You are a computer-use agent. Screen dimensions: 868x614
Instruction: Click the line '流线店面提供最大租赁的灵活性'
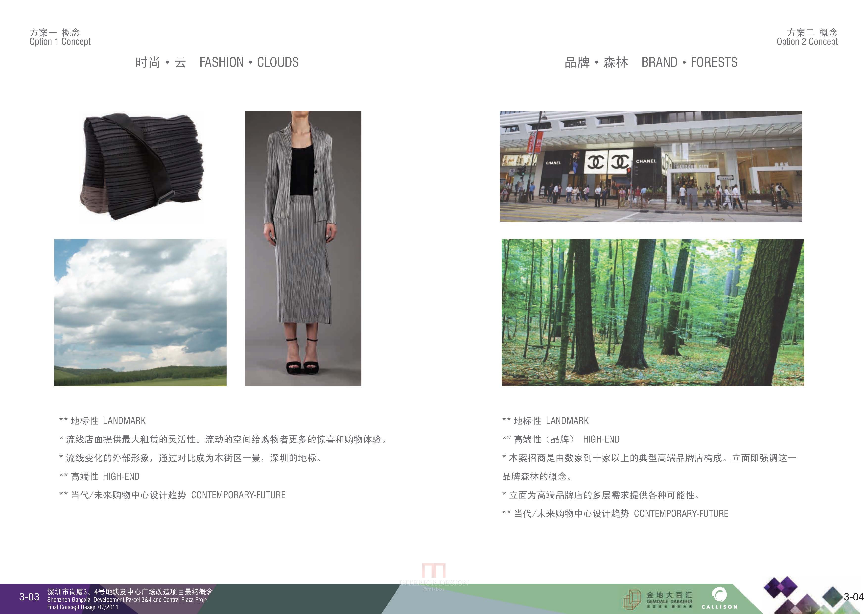[x=223, y=439]
